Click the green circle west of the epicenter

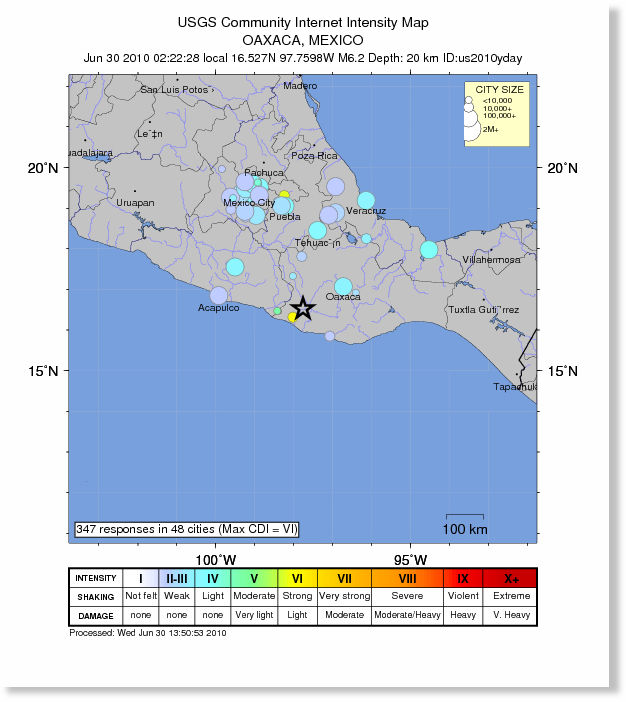click(277, 311)
